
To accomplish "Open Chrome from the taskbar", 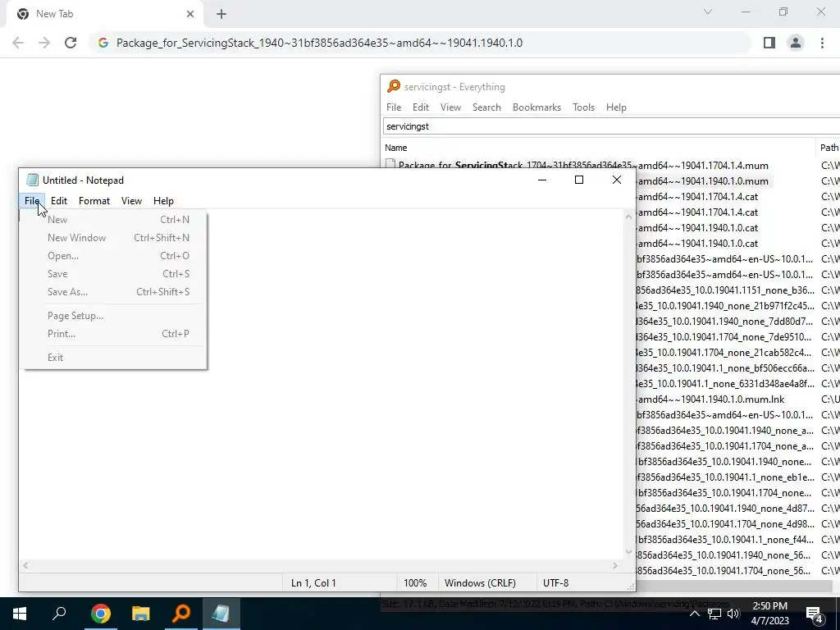I will pyautogui.click(x=100, y=614).
